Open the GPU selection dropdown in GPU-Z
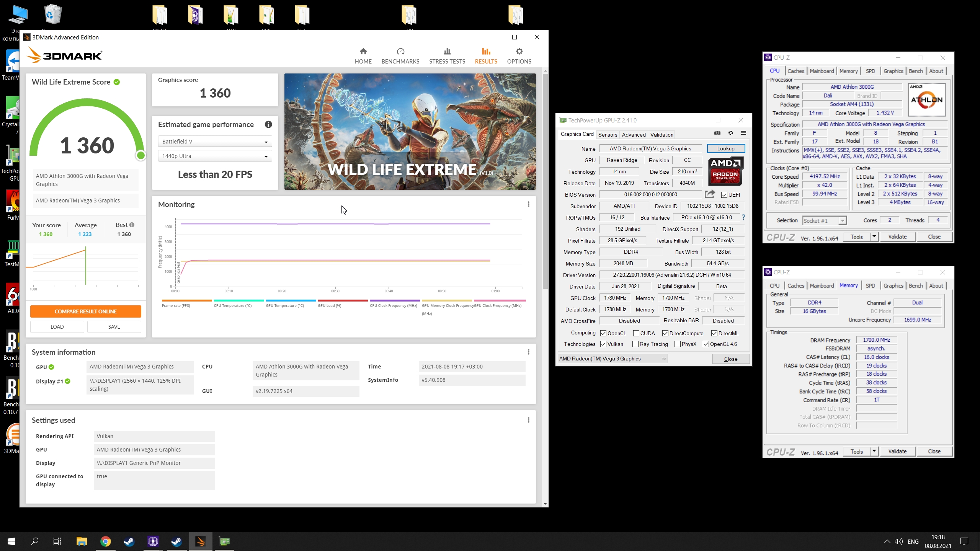980x551 pixels. (612, 359)
